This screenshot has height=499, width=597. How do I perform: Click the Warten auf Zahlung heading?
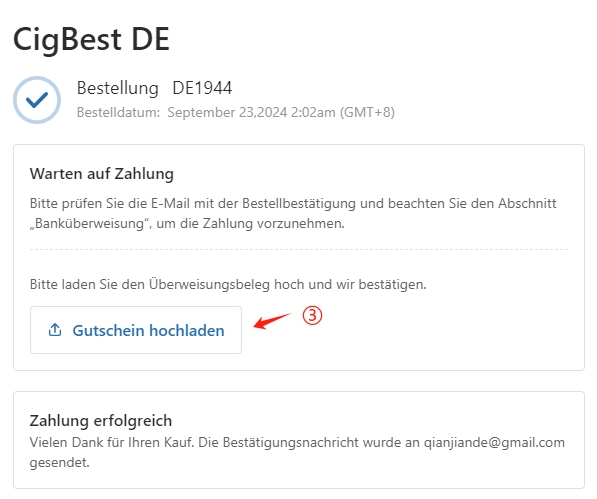coord(102,174)
